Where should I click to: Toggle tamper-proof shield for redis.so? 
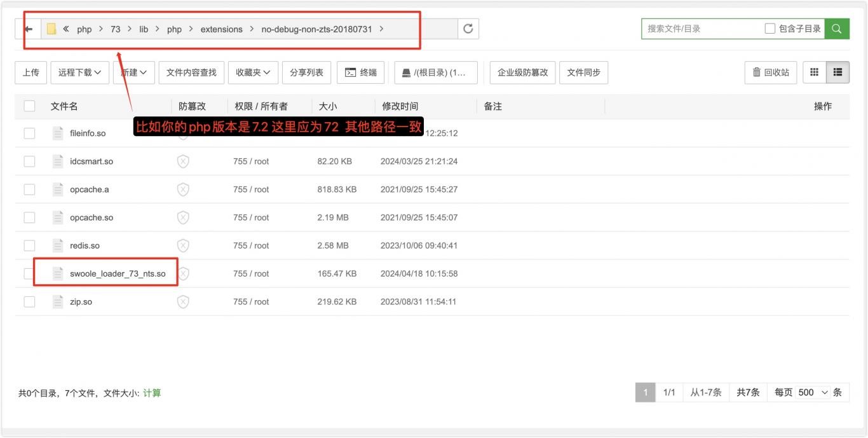tap(183, 245)
